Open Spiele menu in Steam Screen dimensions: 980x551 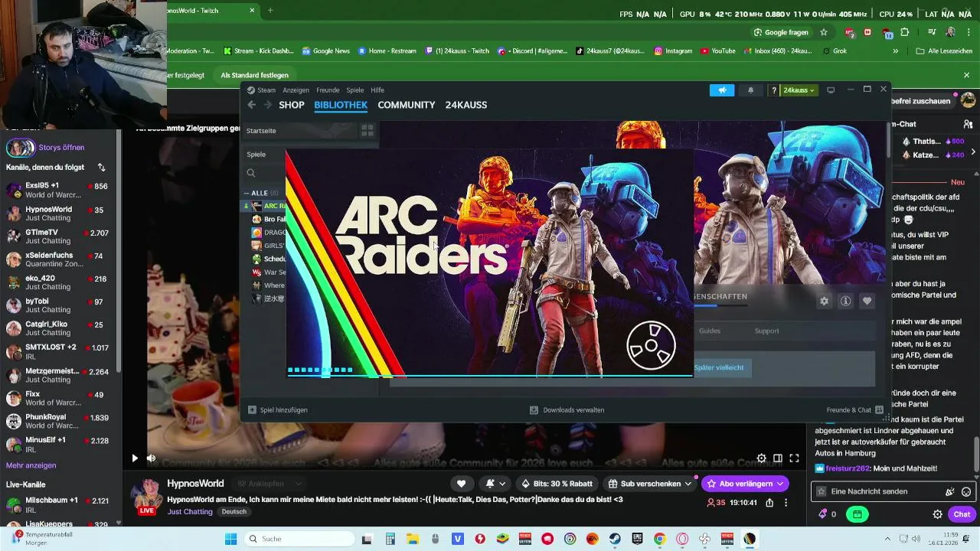click(x=355, y=90)
